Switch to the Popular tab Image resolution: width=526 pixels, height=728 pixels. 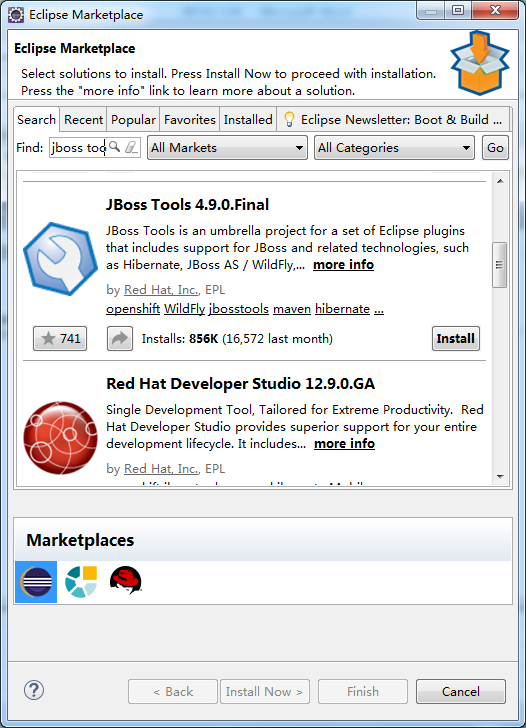point(133,120)
